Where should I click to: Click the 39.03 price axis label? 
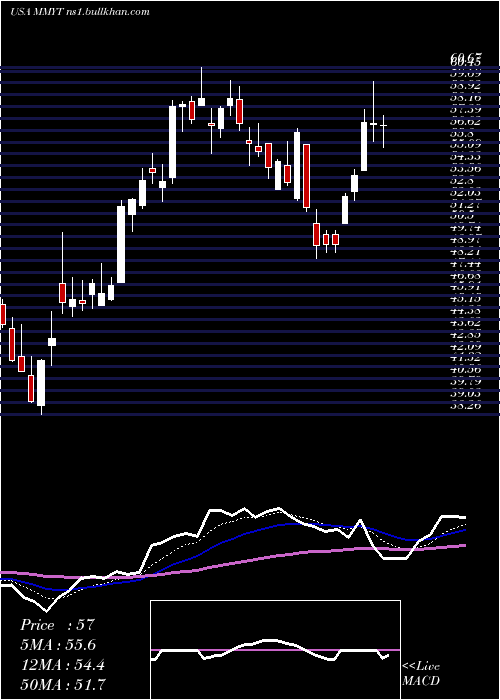pos(466,394)
